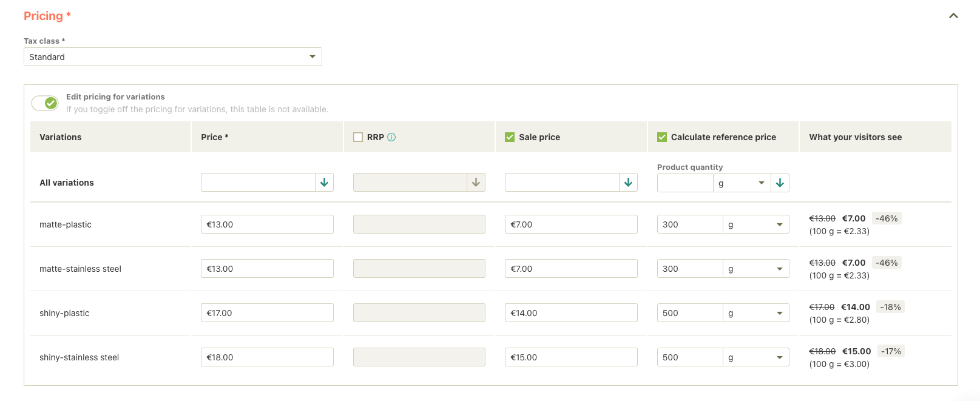The height and width of the screenshot is (401, 980).
Task: Click the shiny-plastic variation name
Action: (64, 313)
